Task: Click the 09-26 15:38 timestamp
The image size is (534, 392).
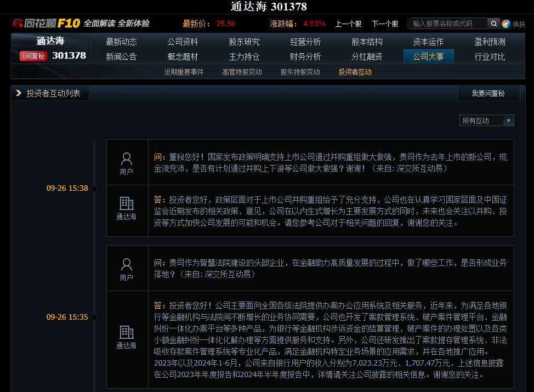Action: (67, 189)
